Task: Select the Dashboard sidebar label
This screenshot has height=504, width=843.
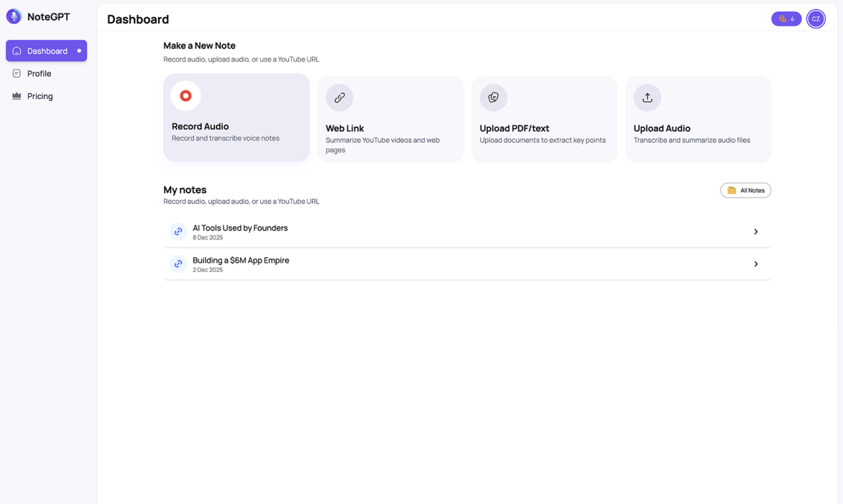Action: [x=47, y=51]
